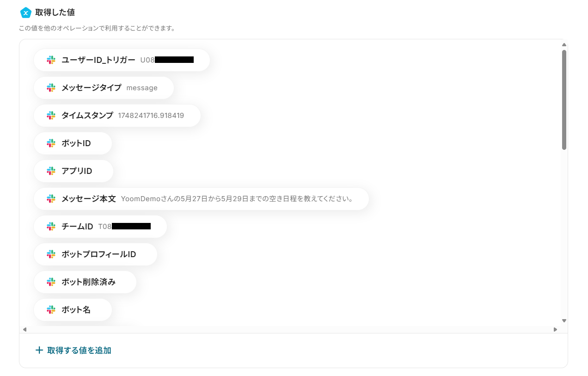Click the Slack icon beside ユーザーID_トリガー
This screenshot has height=376, width=588.
click(x=51, y=60)
